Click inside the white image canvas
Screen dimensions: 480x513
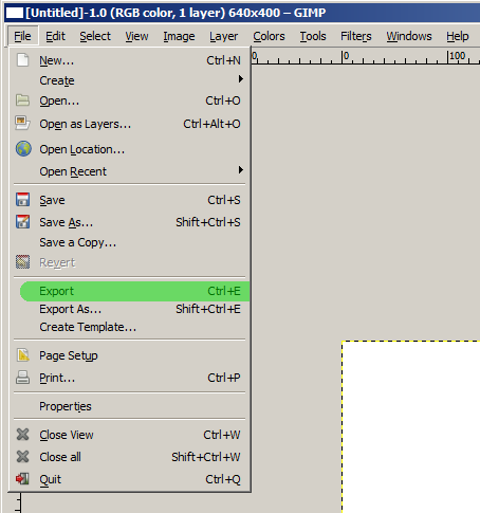pos(411,427)
